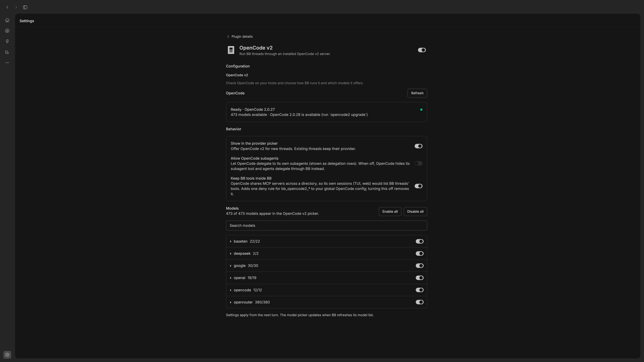644x362 pixels.
Task: Click 'Settings apply from the next turn' note
Action: point(300,315)
